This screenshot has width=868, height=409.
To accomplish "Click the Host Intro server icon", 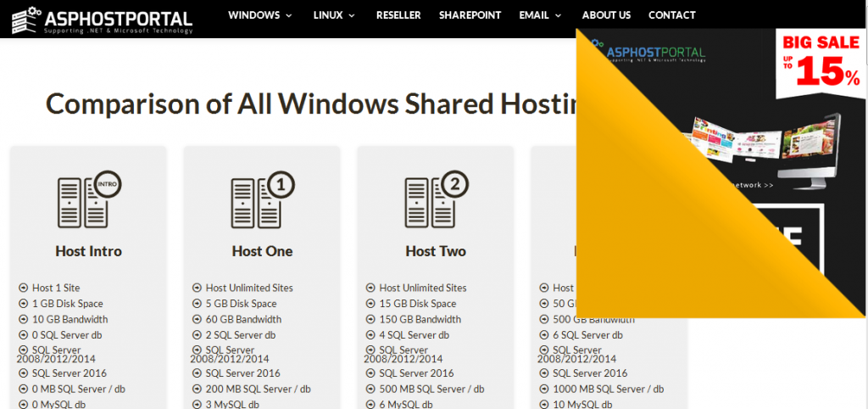I will point(89,199).
